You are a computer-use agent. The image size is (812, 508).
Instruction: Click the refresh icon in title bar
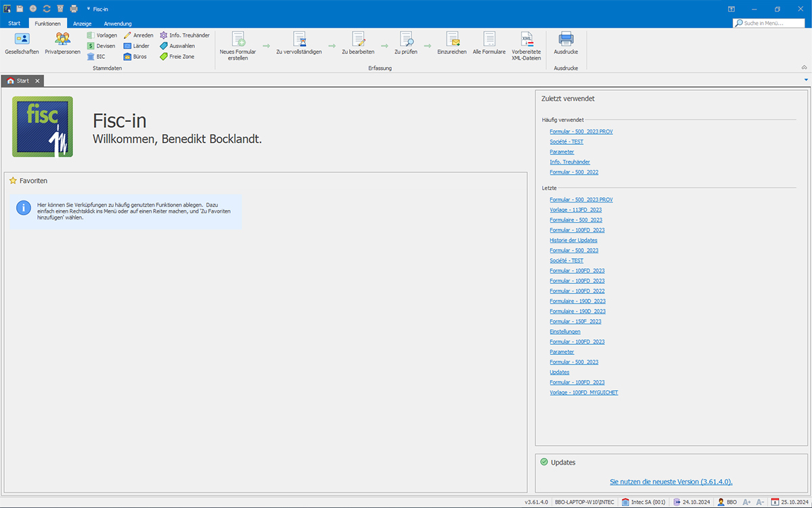[47, 9]
